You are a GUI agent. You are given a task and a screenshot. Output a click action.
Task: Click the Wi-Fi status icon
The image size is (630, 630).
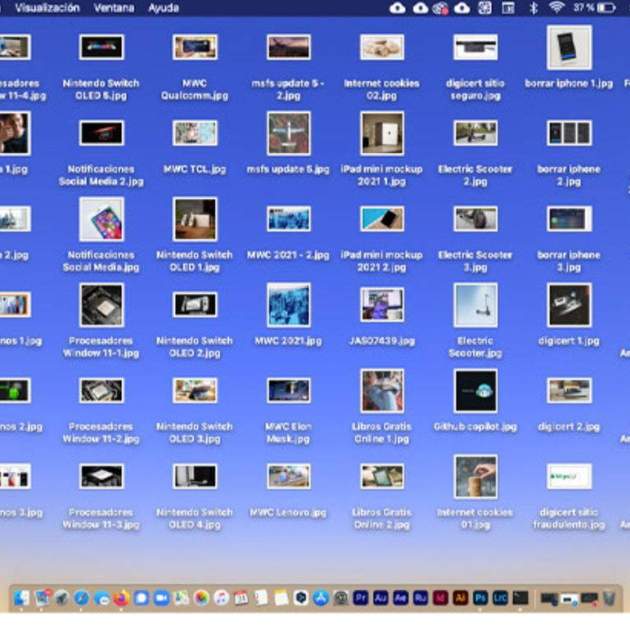click(556, 8)
